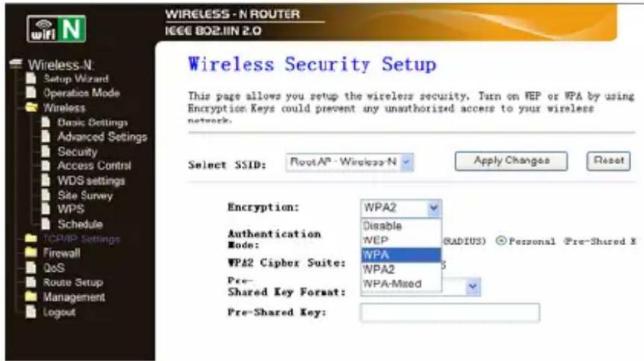Viewport: 644px width, 361px height.
Task: Click the Logout page icon
Action: point(31,312)
